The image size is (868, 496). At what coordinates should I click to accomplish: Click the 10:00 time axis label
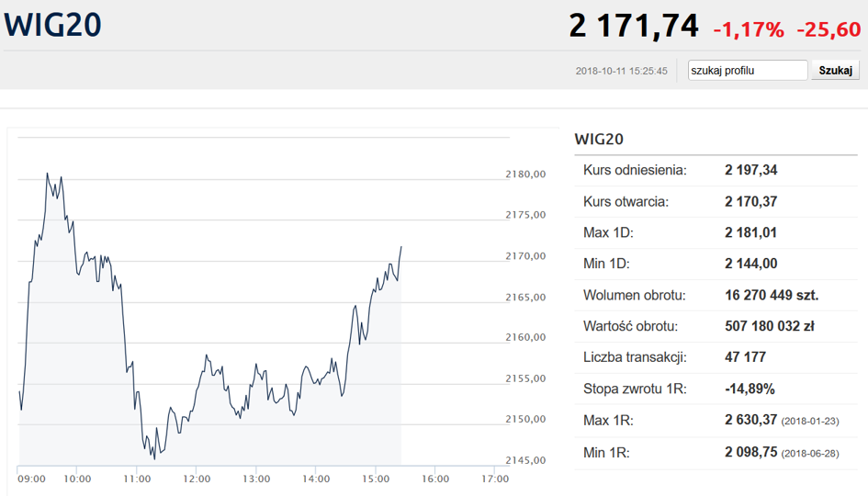pyautogui.click(x=77, y=479)
